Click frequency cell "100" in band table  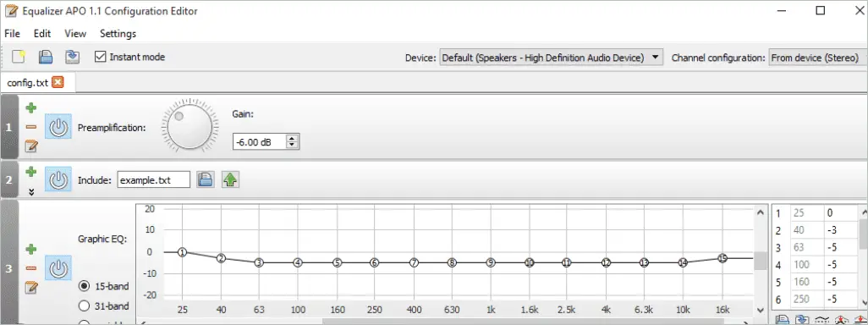click(x=806, y=265)
